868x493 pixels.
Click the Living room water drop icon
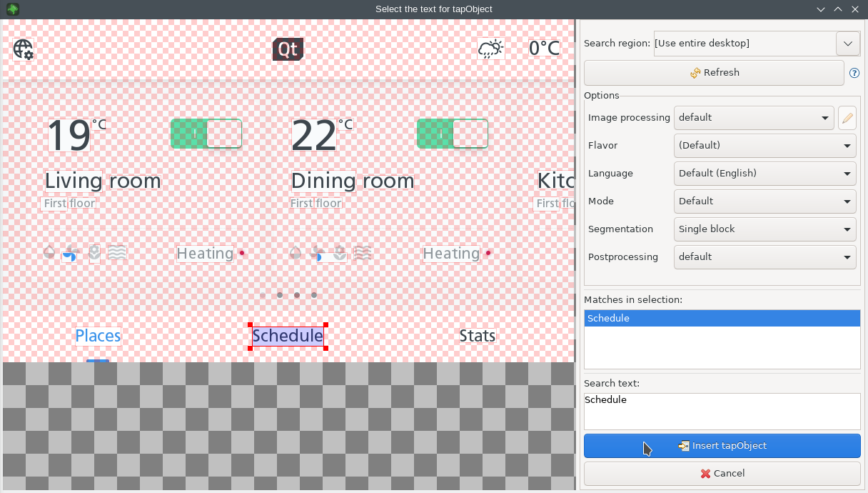(x=49, y=252)
